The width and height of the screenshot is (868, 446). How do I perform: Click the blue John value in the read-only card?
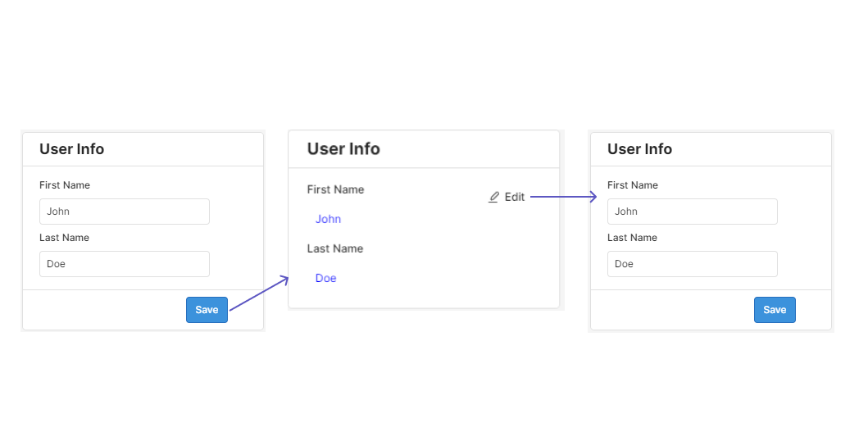click(329, 220)
